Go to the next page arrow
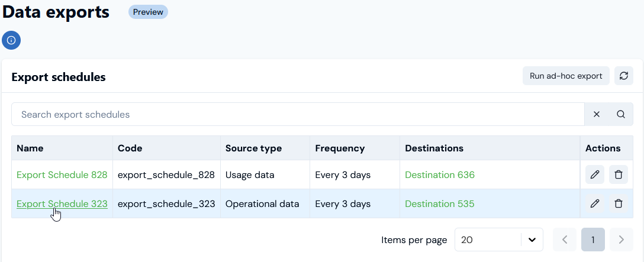Viewport: 644px width, 262px height. pos(621,240)
